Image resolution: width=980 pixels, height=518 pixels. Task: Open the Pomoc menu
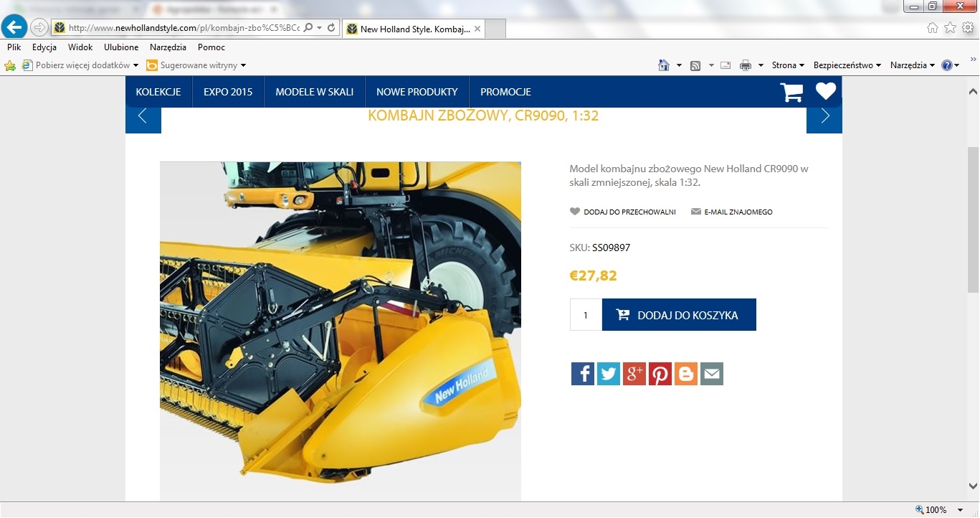click(211, 47)
